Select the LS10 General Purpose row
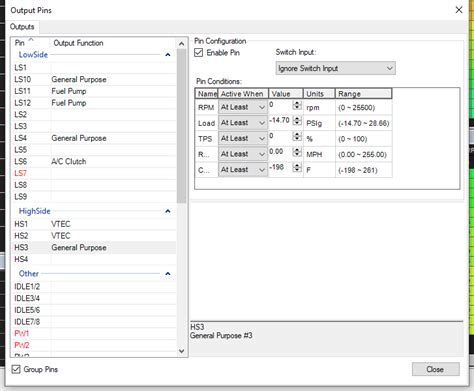 tap(94, 79)
